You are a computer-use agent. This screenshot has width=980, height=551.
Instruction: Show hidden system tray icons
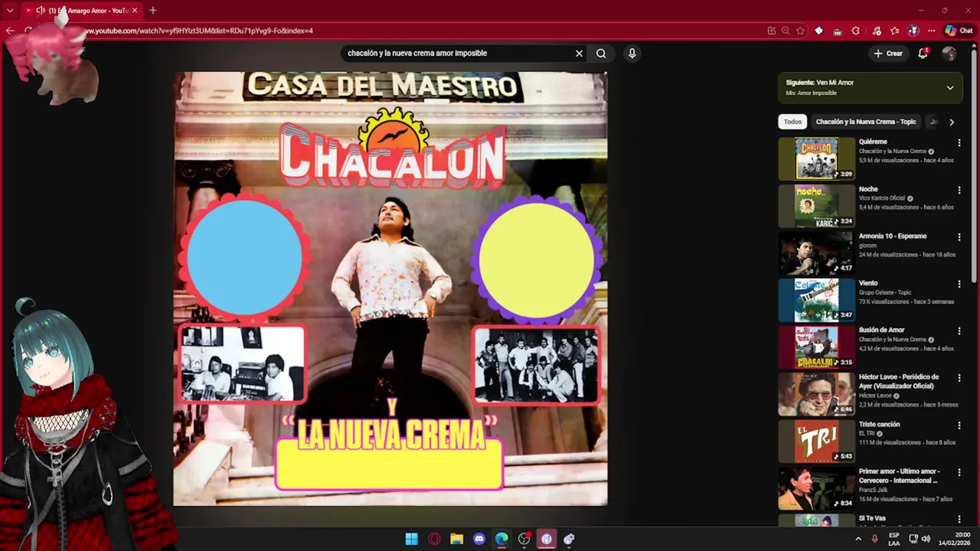click(x=858, y=539)
